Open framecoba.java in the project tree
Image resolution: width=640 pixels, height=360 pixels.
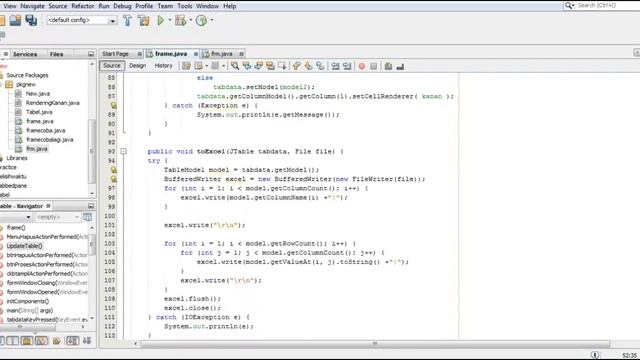[46, 131]
